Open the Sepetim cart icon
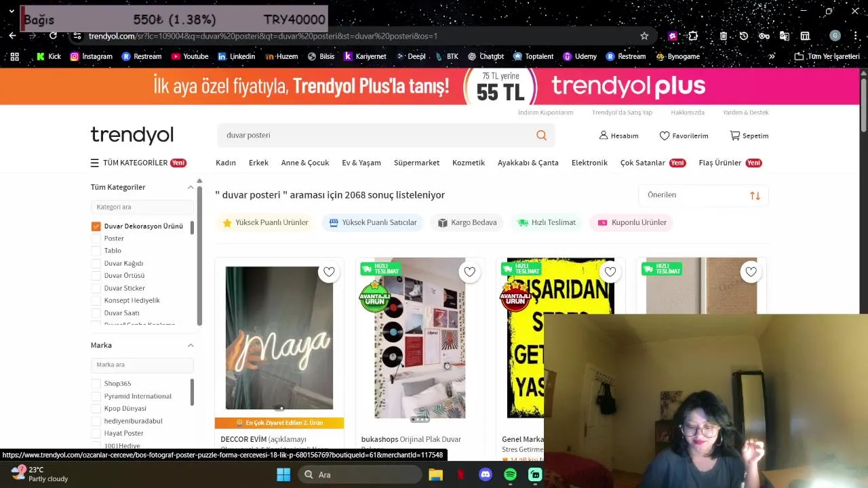 coord(734,136)
